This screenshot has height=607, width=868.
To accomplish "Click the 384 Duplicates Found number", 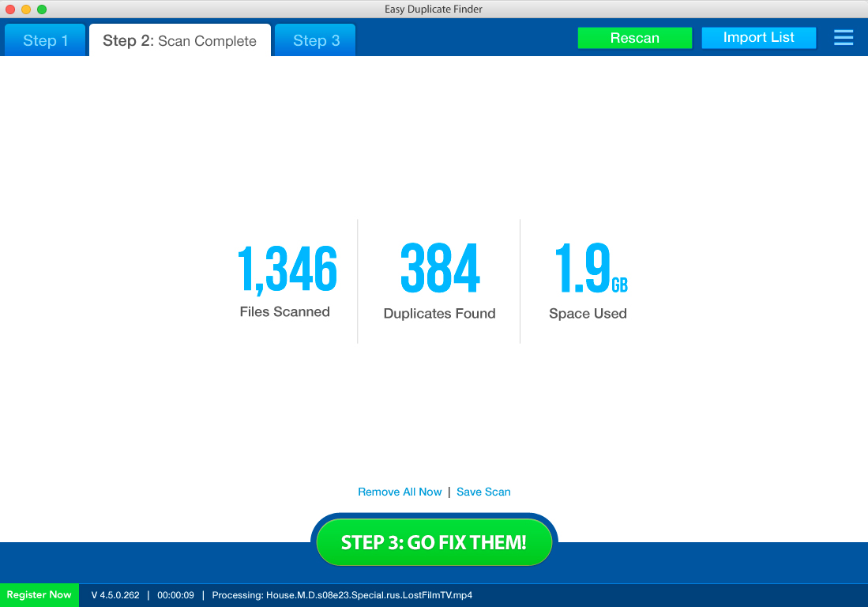I will (x=439, y=270).
